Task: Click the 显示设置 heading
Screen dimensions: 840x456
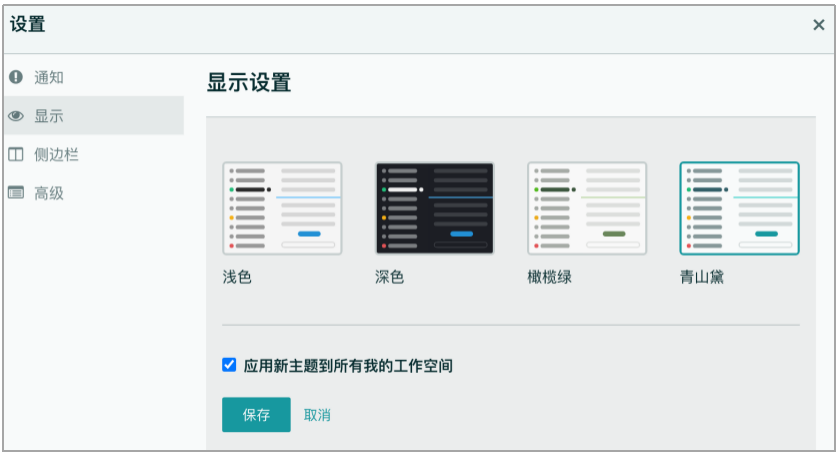Action: [x=249, y=83]
